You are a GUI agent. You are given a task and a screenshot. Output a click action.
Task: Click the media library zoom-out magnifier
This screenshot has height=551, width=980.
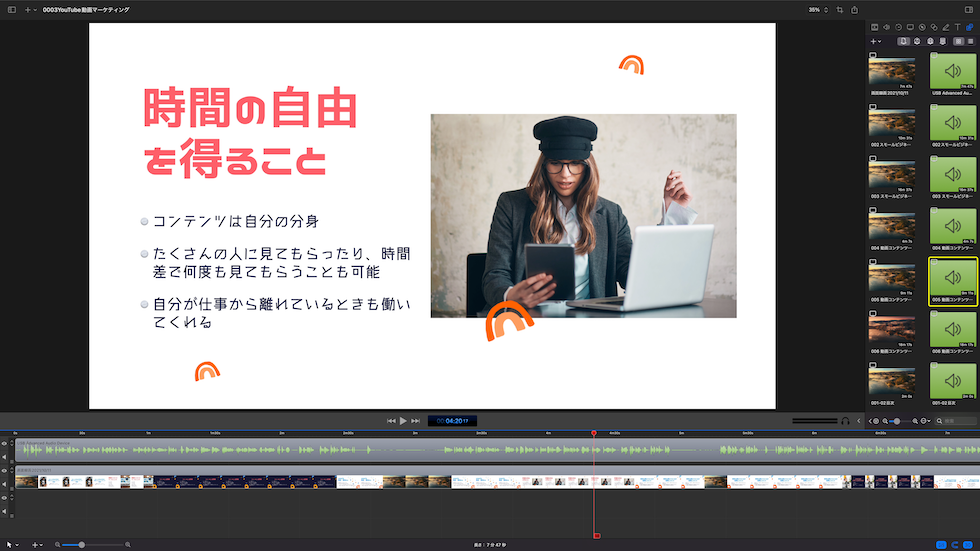tap(885, 421)
